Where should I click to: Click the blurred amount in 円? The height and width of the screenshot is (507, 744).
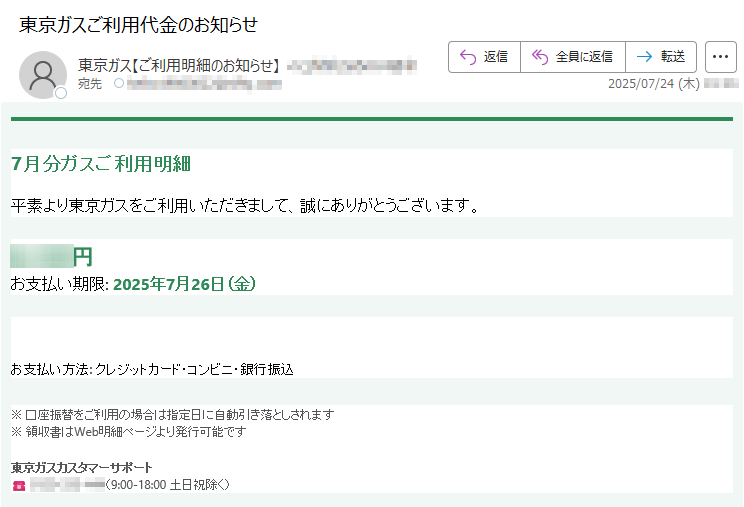(42, 257)
